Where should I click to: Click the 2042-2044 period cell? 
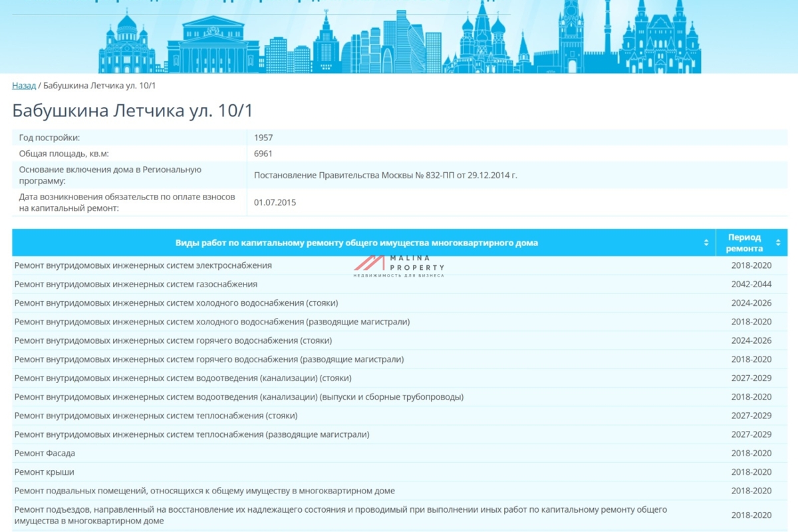click(751, 285)
